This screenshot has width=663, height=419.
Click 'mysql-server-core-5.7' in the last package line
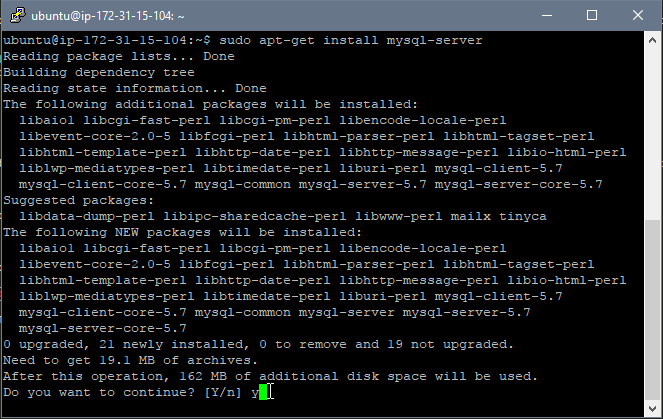pyautogui.click(x=102, y=329)
